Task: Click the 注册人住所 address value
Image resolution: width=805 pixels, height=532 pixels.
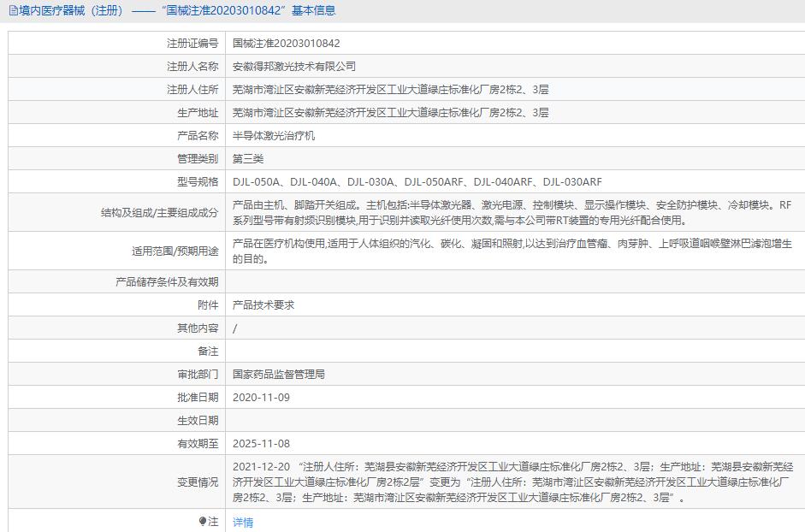Action: tap(391, 89)
